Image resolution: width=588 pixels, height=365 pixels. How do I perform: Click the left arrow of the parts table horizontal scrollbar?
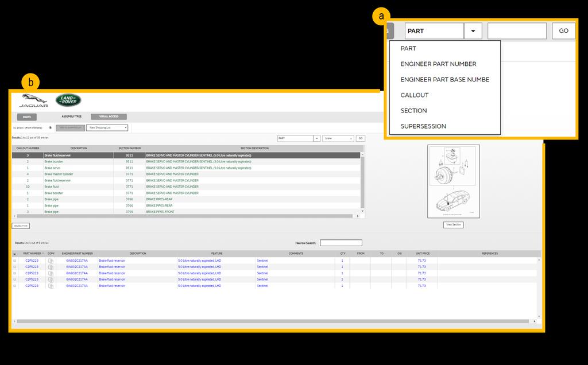click(x=14, y=321)
